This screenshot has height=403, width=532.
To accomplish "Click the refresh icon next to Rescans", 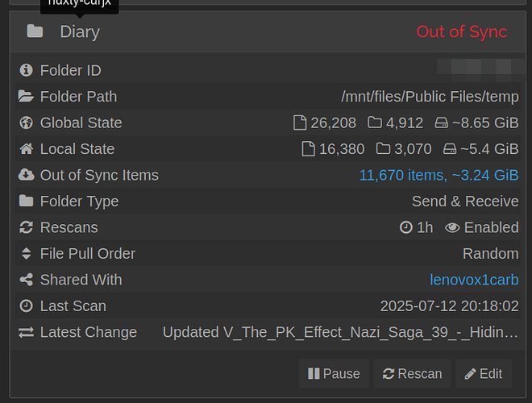I will pyautogui.click(x=26, y=227).
